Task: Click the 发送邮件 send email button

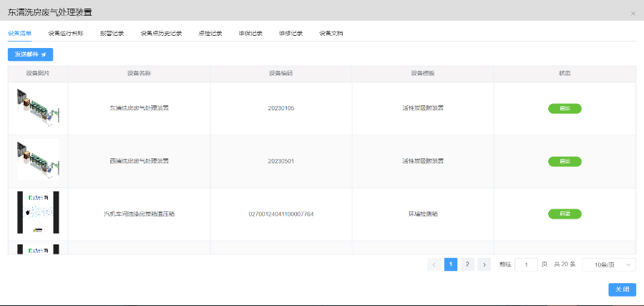Action: (30, 54)
